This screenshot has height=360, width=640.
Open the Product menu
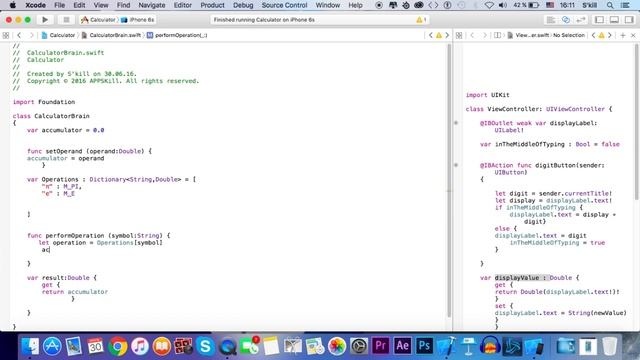click(212, 5)
